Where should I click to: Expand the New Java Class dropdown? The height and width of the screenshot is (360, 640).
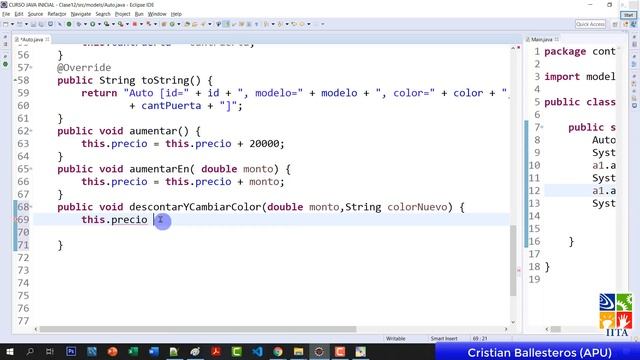coord(178,24)
